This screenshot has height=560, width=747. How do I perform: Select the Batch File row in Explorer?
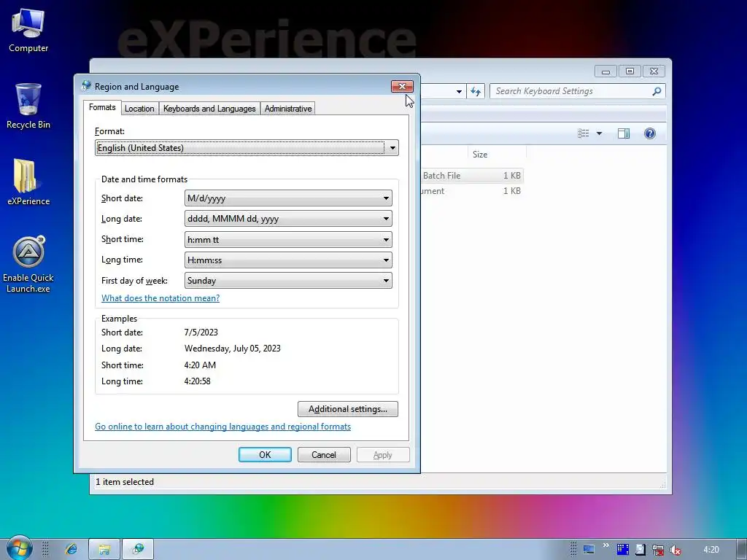(x=472, y=176)
